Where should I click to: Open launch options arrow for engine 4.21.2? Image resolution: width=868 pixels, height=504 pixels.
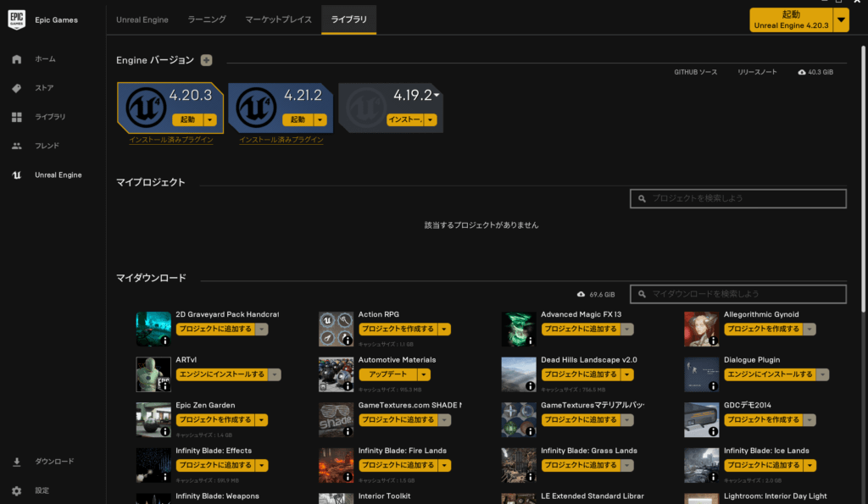click(320, 120)
